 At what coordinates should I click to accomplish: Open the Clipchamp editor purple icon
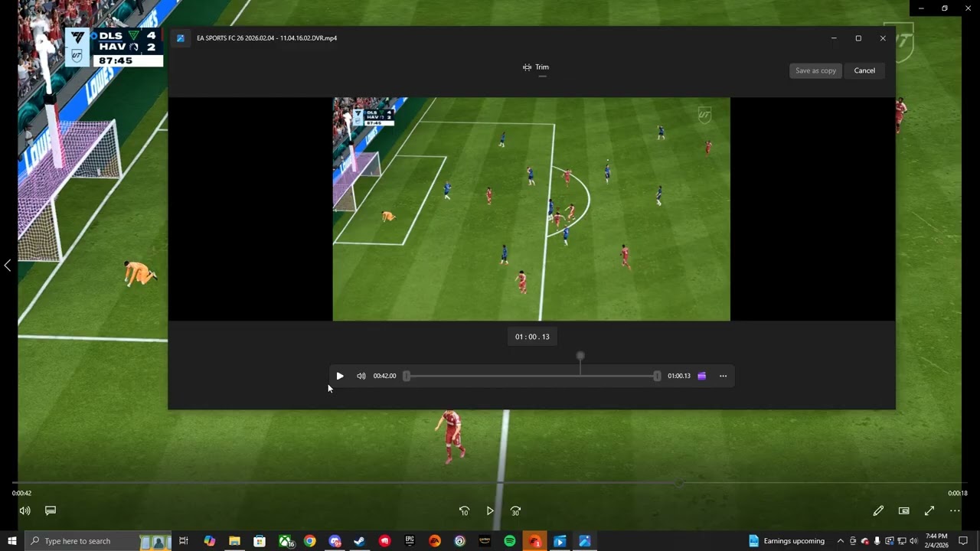tap(701, 376)
